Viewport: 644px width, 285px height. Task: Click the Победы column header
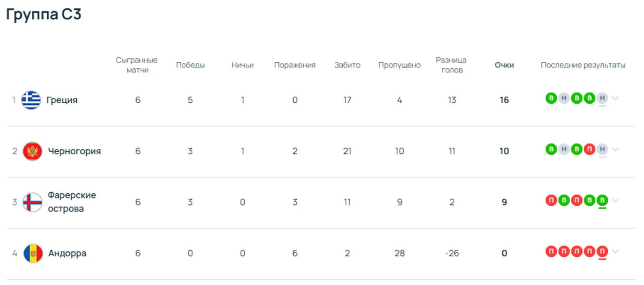(190, 65)
